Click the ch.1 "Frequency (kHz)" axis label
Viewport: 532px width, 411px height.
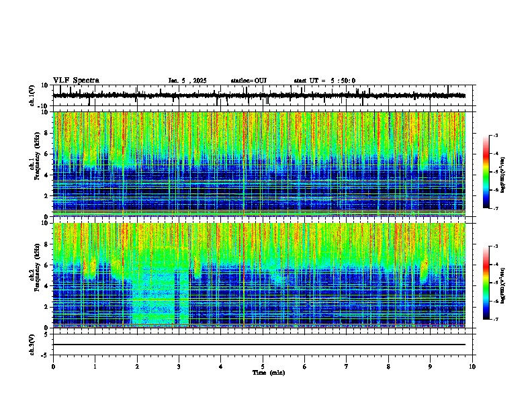(37, 156)
